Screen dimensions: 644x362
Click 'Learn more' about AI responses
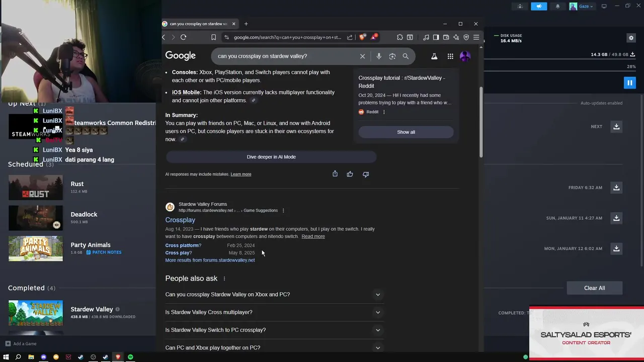(x=240, y=174)
